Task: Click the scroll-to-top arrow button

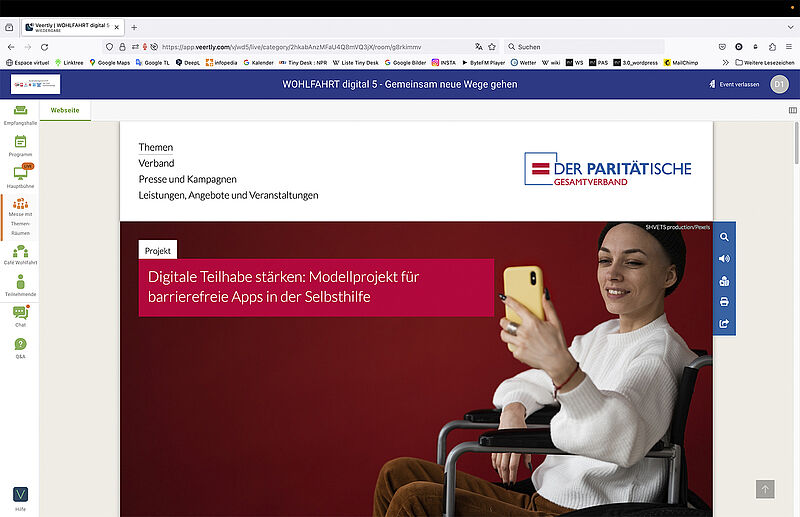Action: click(765, 489)
